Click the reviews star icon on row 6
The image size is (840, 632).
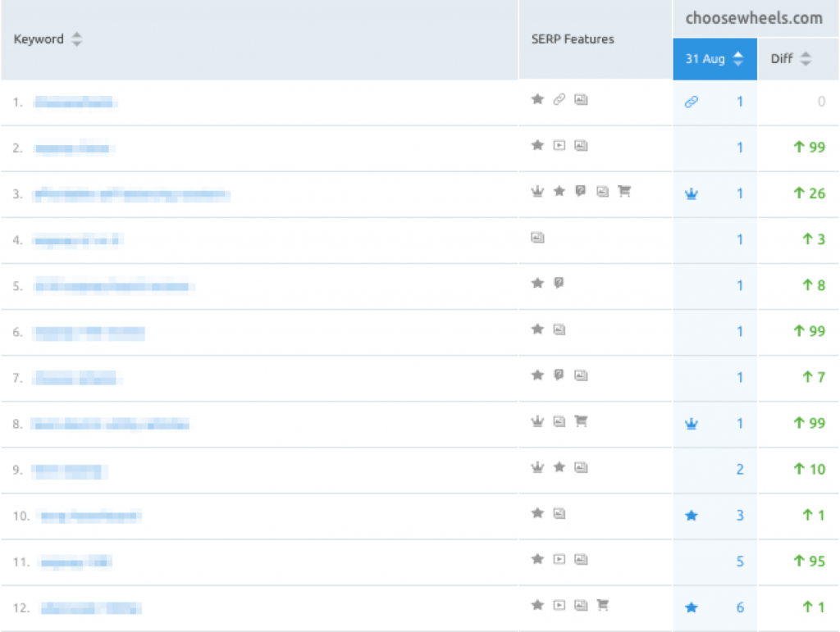(537, 328)
